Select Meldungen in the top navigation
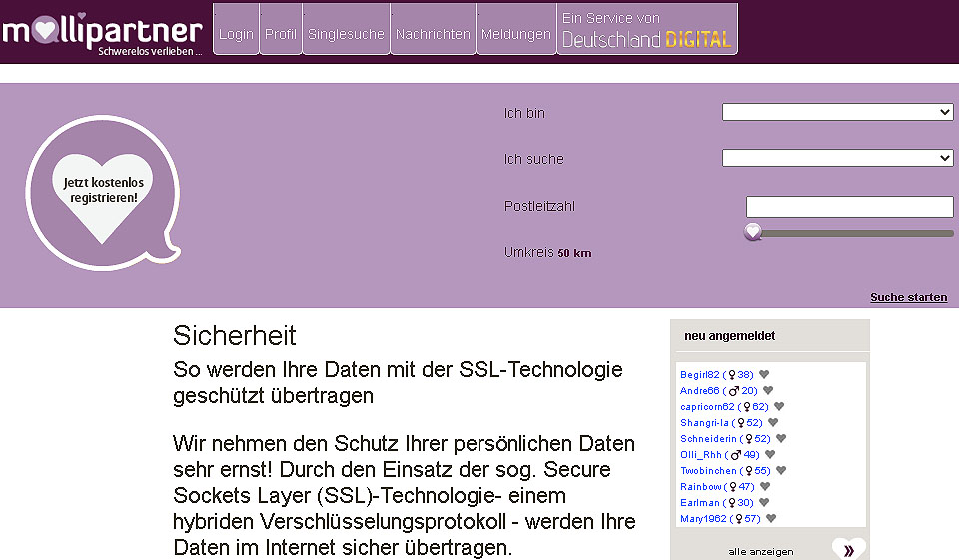Viewport: 959px width, 560px height. click(516, 34)
